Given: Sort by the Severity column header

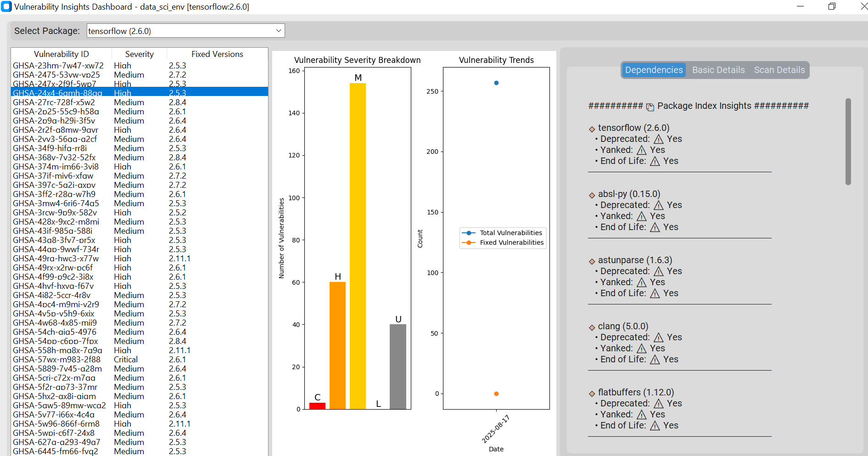Looking at the screenshot, I should pos(140,54).
